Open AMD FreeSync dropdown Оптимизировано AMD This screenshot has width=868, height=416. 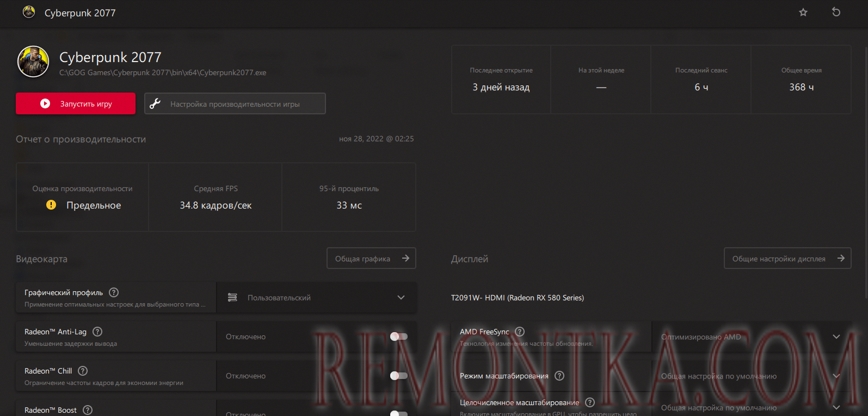[x=752, y=337]
